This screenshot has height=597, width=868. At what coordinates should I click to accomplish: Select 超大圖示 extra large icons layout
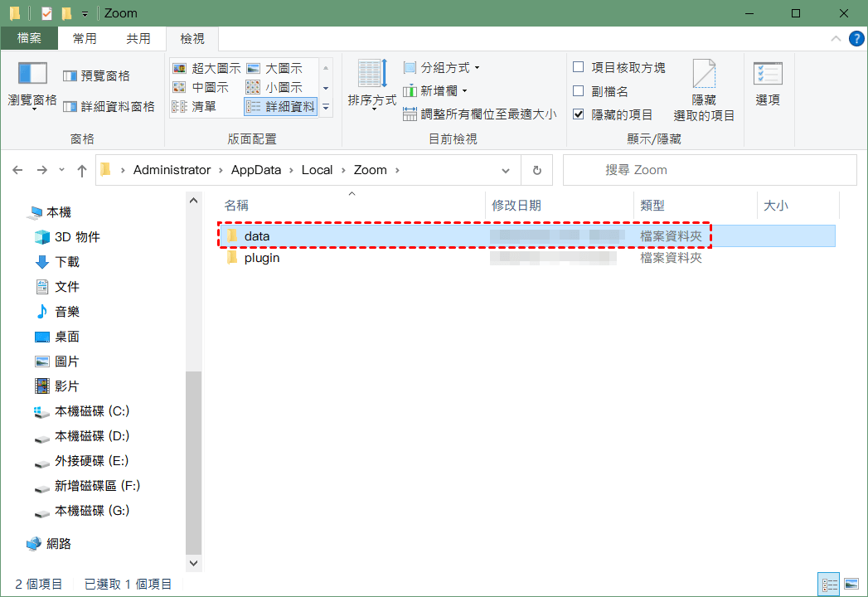pyautogui.click(x=206, y=68)
